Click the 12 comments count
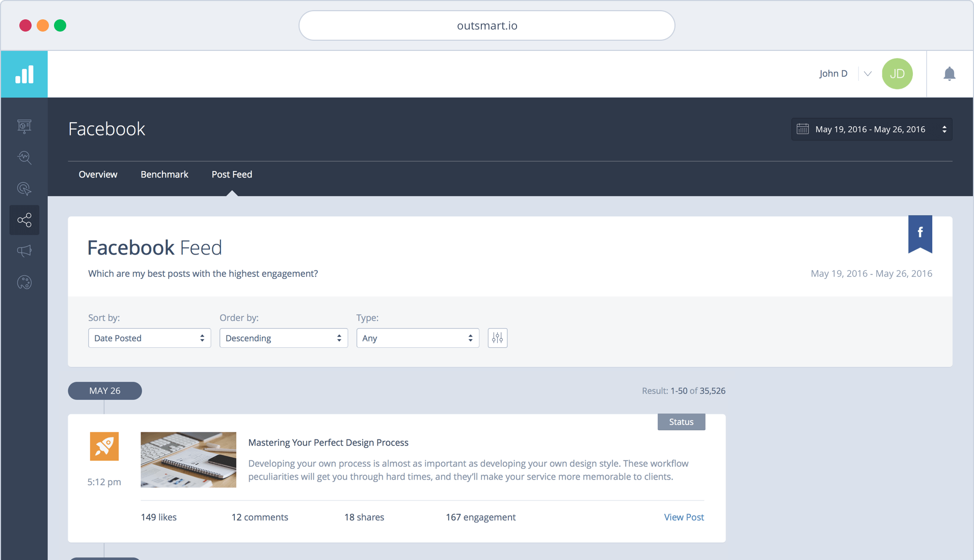The image size is (974, 560). click(260, 517)
